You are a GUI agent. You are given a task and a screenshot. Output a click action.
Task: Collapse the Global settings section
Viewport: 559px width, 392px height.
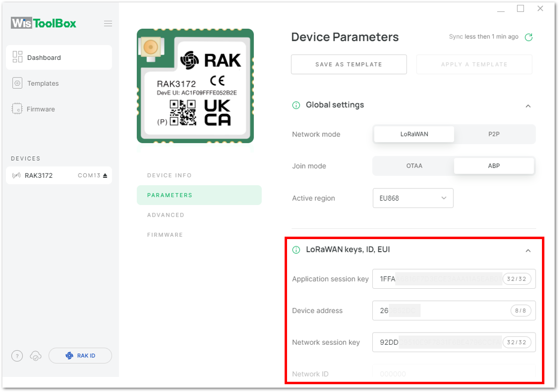point(528,106)
